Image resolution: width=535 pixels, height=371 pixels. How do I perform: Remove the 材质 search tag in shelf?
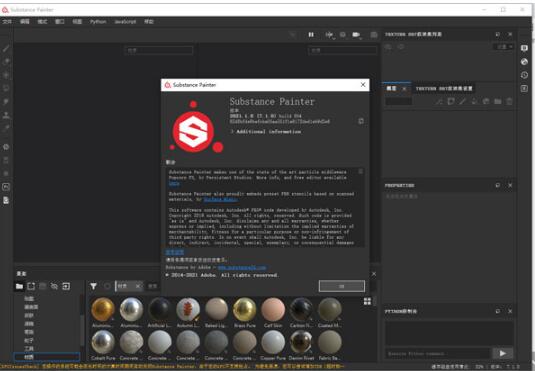tap(138, 286)
